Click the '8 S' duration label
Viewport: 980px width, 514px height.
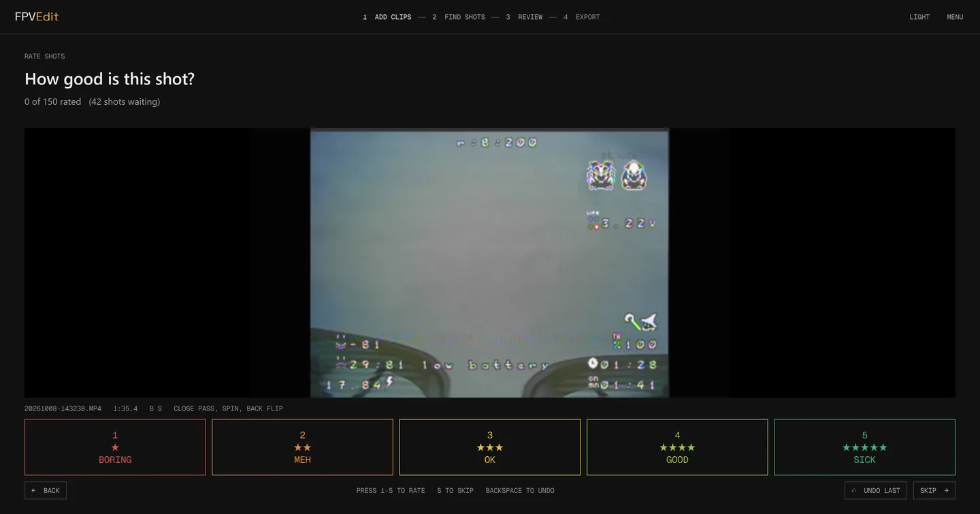pyautogui.click(x=156, y=408)
